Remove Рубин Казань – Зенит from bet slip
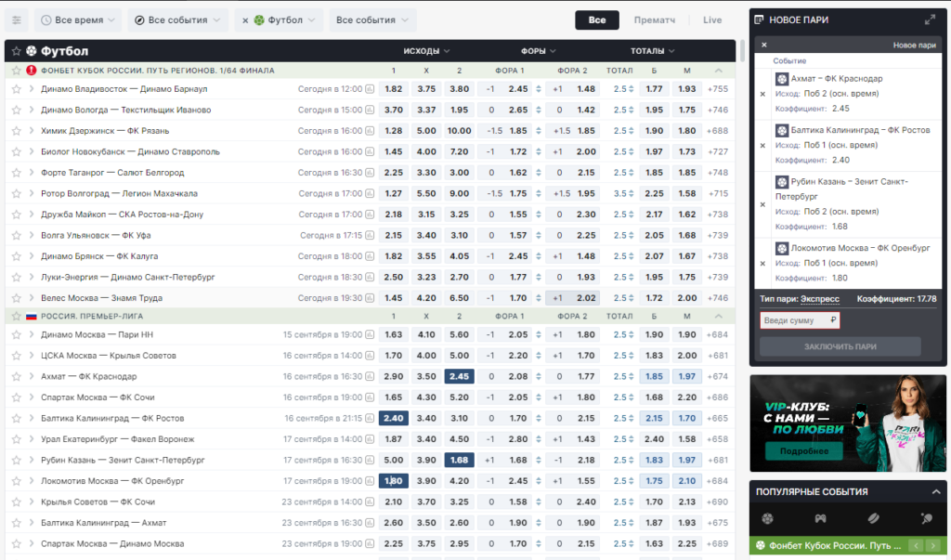The height and width of the screenshot is (560, 951). [x=763, y=204]
